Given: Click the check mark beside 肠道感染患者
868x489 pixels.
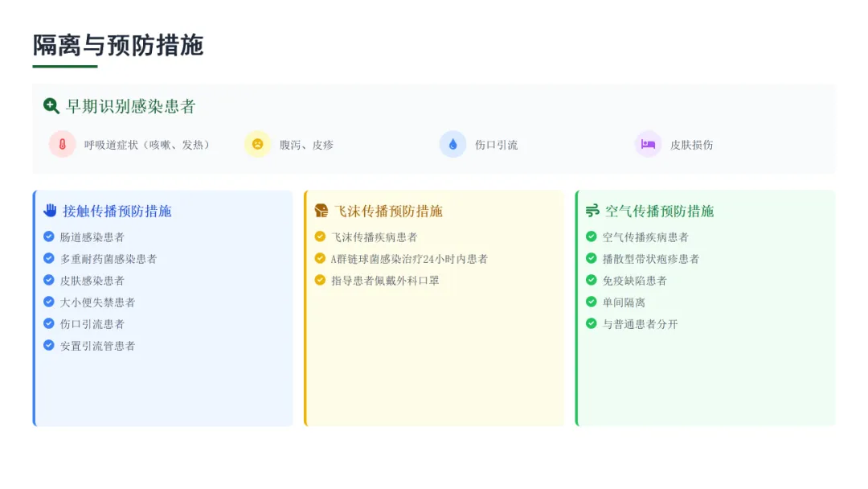Looking at the screenshot, I should (49, 236).
